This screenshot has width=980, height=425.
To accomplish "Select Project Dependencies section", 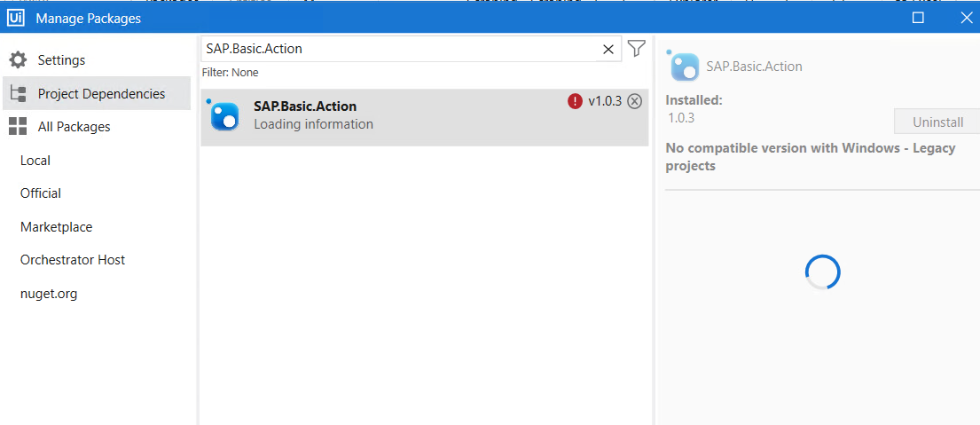I will (x=97, y=94).
